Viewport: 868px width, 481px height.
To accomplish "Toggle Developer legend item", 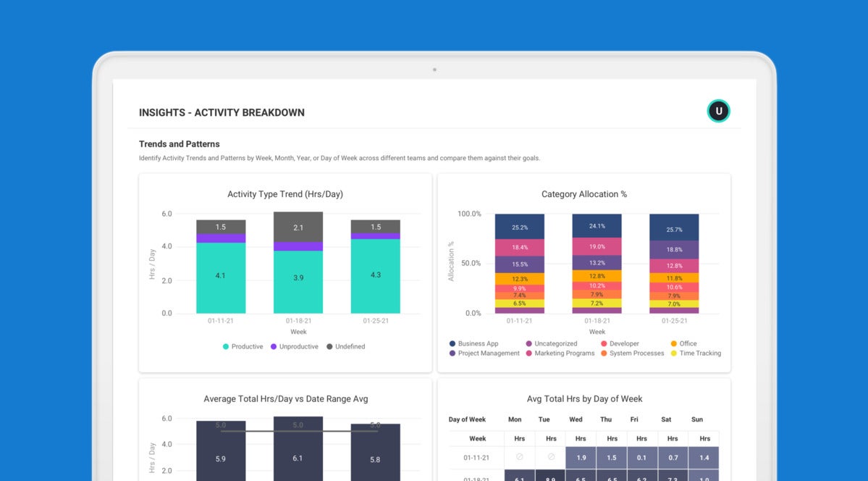I will (620, 343).
